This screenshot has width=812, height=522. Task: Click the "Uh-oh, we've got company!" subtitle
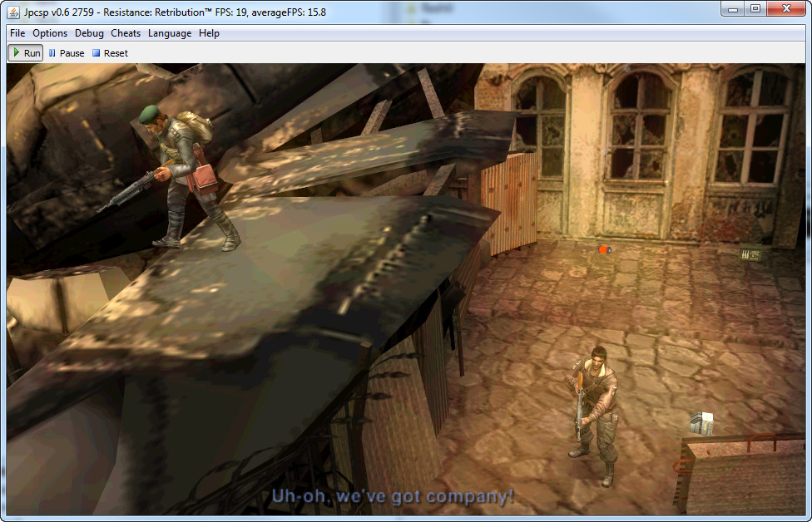click(393, 497)
